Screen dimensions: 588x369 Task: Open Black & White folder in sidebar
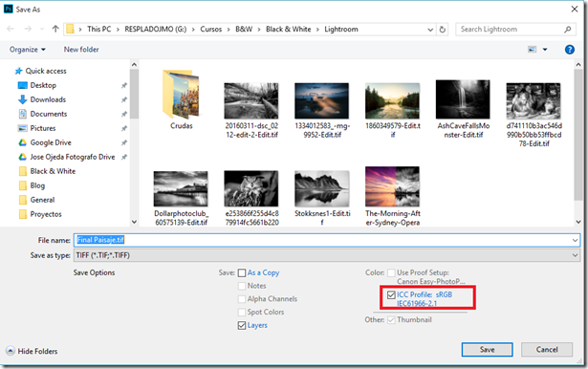(x=53, y=171)
